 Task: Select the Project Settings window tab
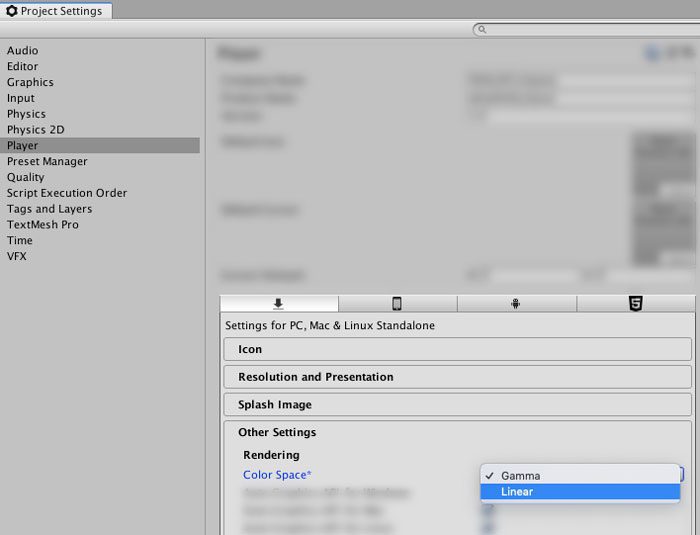56,11
